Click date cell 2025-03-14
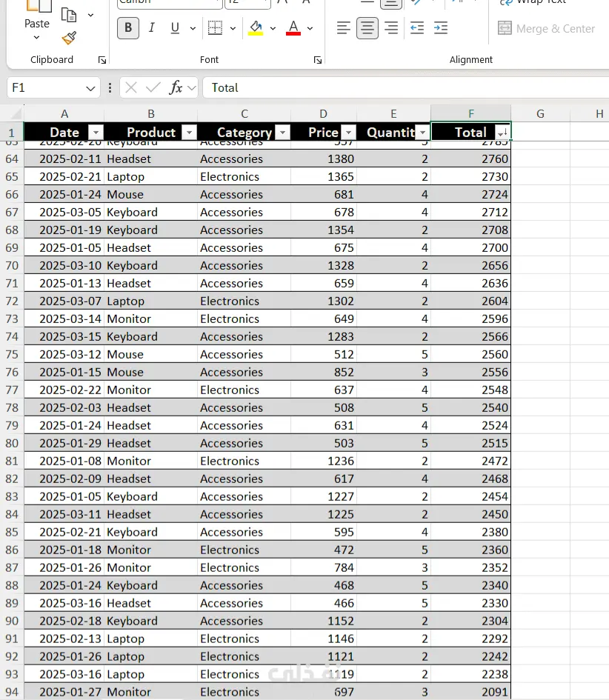This screenshot has height=700, width=609. [64, 319]
